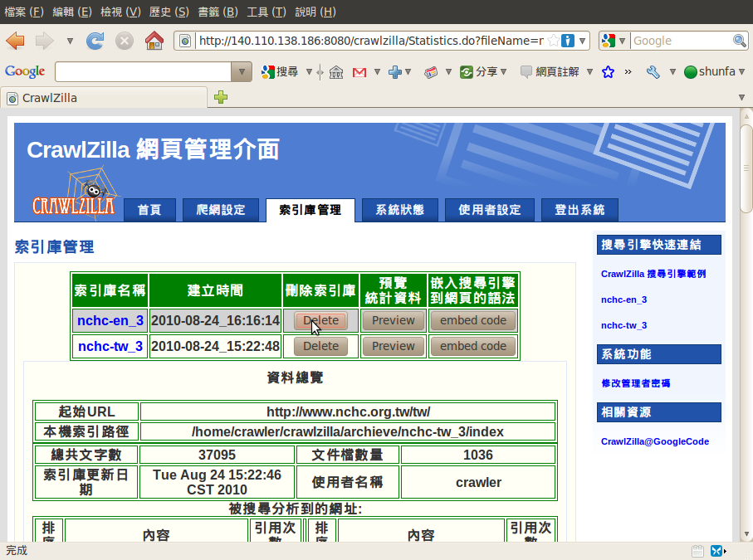Expand the 分享 share dropdown arrow
Screen dimensions: 753x560
coord(504,72)
